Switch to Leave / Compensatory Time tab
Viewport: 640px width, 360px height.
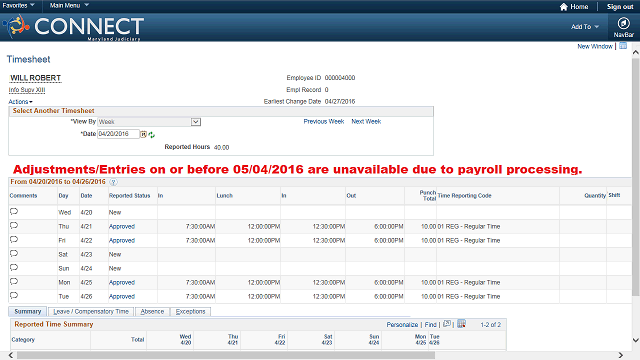point(91,311)
